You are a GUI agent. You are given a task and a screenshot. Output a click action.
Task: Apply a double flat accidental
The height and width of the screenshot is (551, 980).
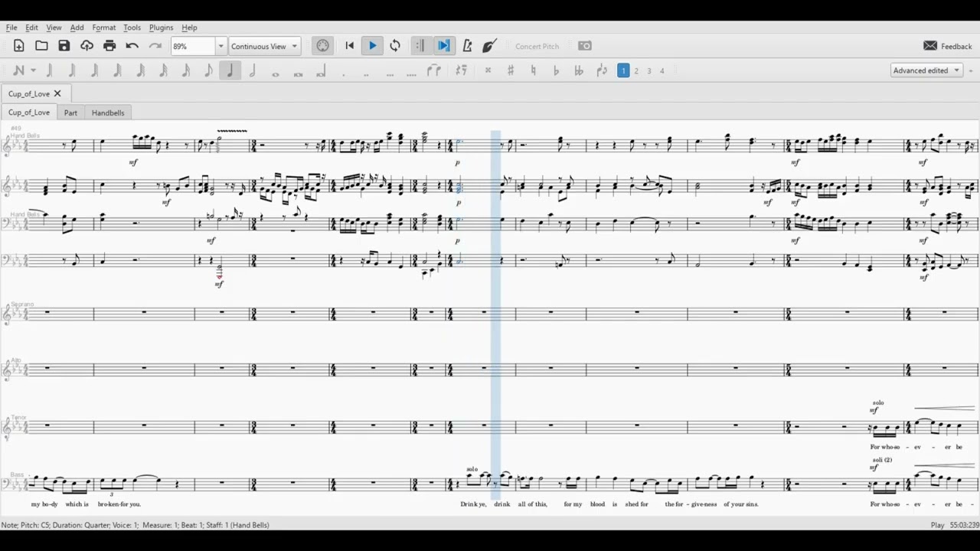[579, 70]
